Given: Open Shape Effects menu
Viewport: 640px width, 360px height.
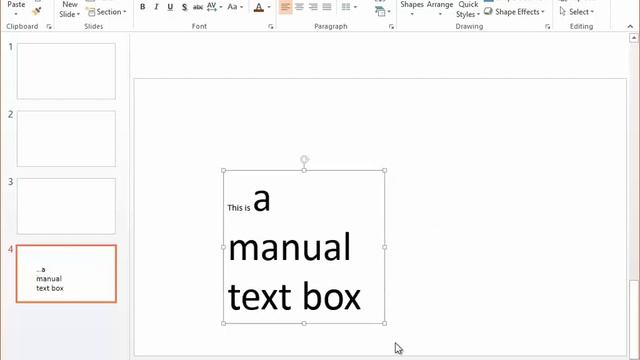Looking at the screenshot, I should (514, 12).
